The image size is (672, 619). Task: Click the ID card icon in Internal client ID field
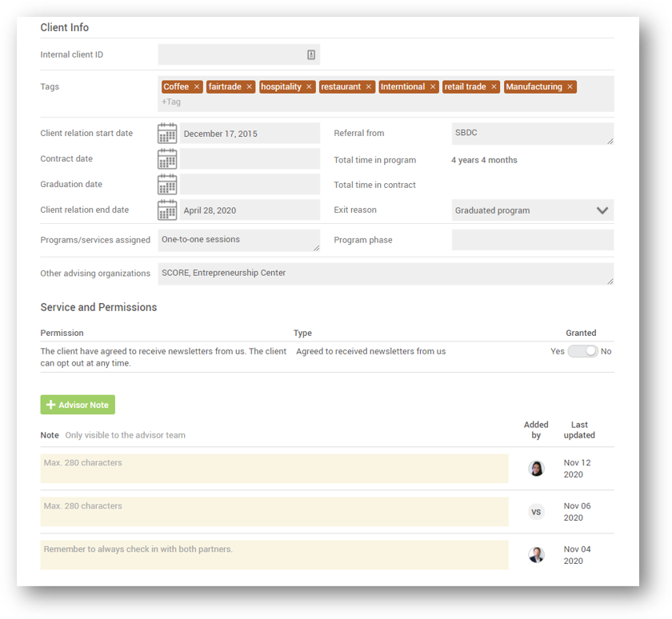coord(311,55)
